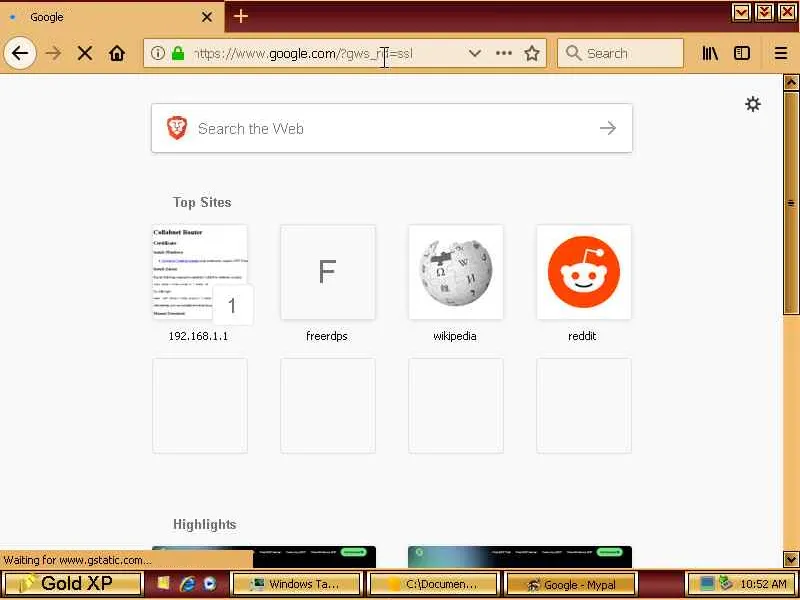Click the show desktop quick launch icon
The image size is (800, 600).
tap(163, 584)
